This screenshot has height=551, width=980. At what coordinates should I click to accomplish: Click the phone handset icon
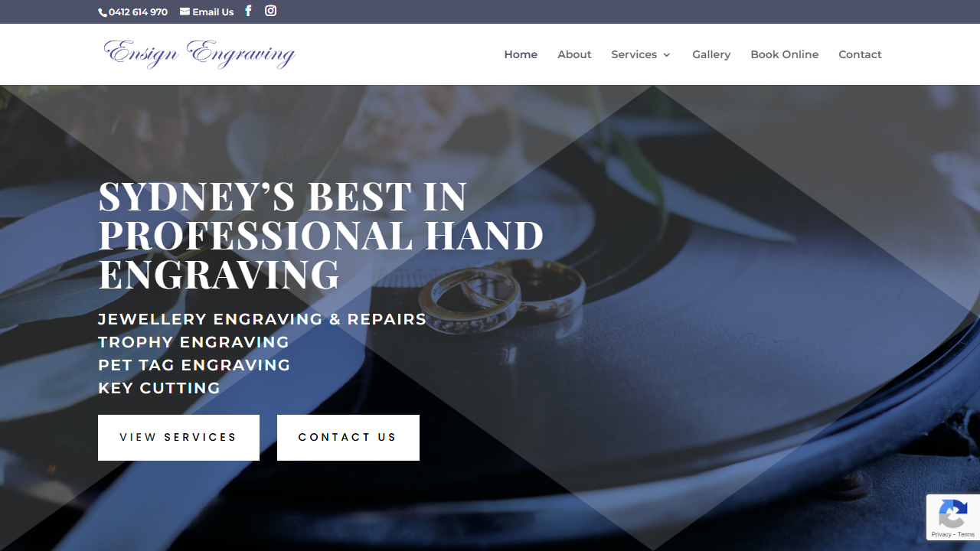(103, 12)
